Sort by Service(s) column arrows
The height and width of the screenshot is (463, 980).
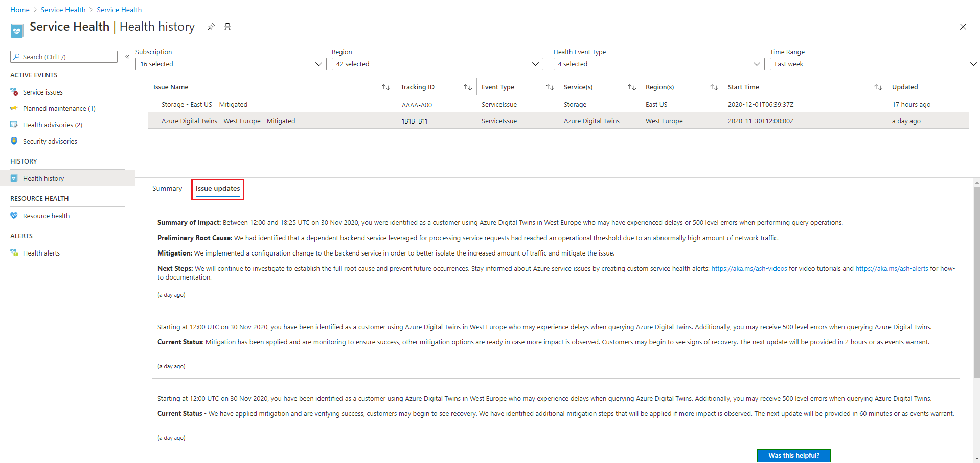[632, 87]
